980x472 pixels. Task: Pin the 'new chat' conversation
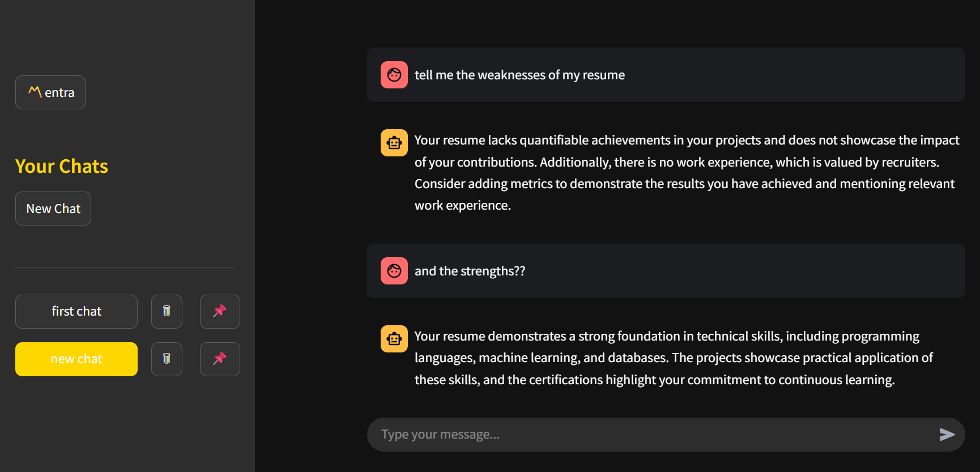coord(220,359)
